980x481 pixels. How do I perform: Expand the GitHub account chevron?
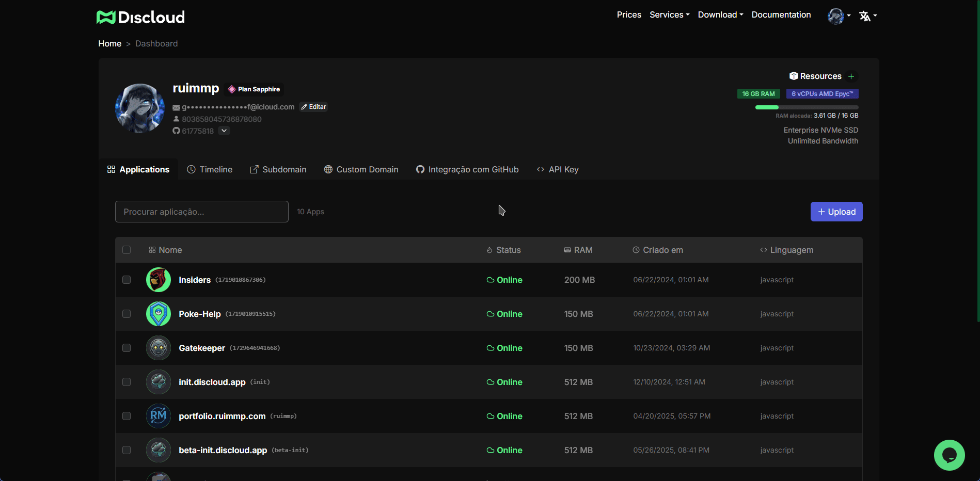click(x=224, y=131)
